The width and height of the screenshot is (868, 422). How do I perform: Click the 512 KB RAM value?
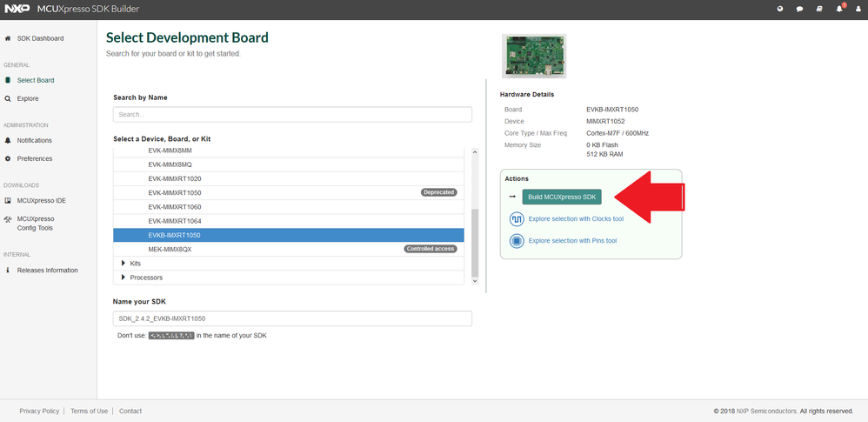tap(604, 155)
